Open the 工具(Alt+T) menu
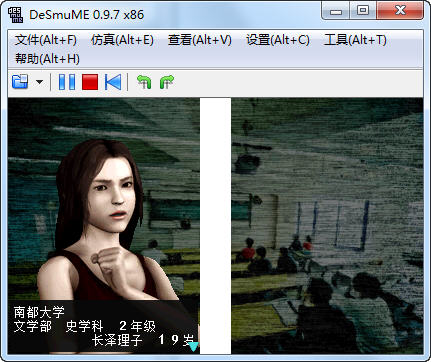The height and width of the screenshot is (362, 431). [x=355, y=40]
